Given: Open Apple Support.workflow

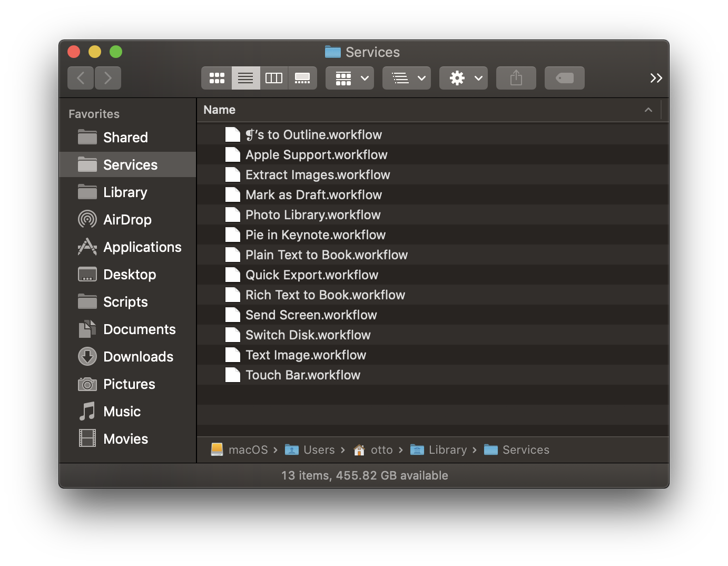Looking at the screenshot, I should (x=316, y=154).
